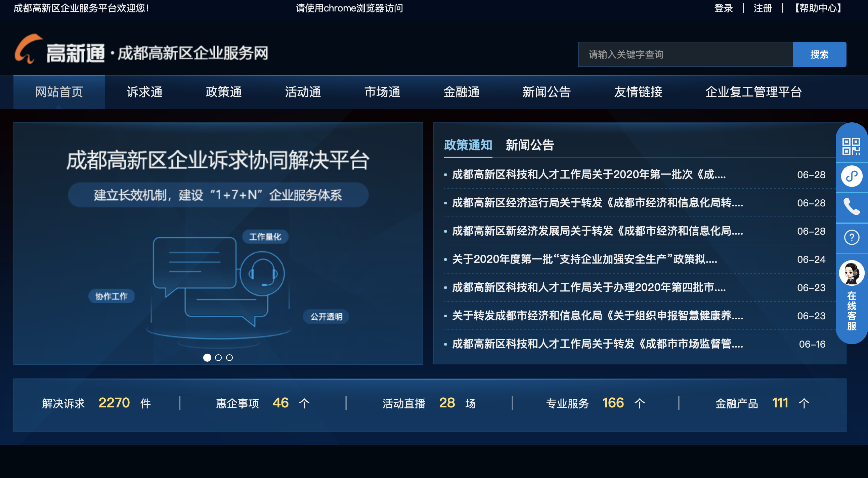Switch to the third carousel slide dot
868x478 pixels.
point(229,358)
